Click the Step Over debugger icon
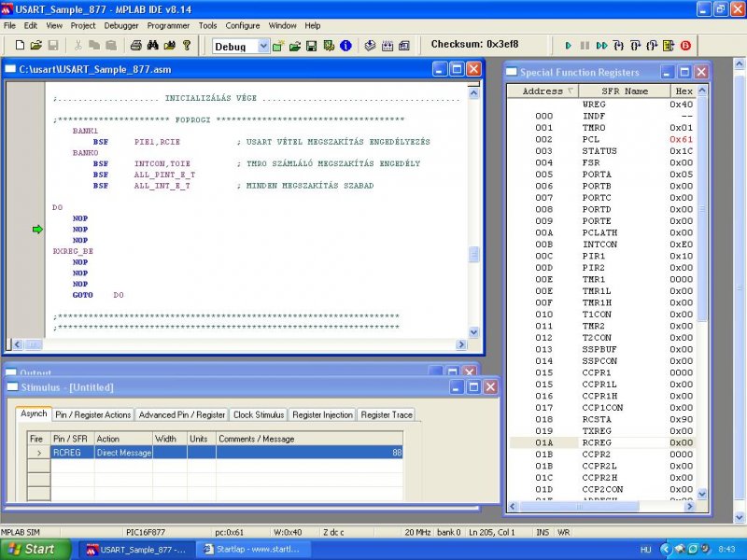 point(636,45)
